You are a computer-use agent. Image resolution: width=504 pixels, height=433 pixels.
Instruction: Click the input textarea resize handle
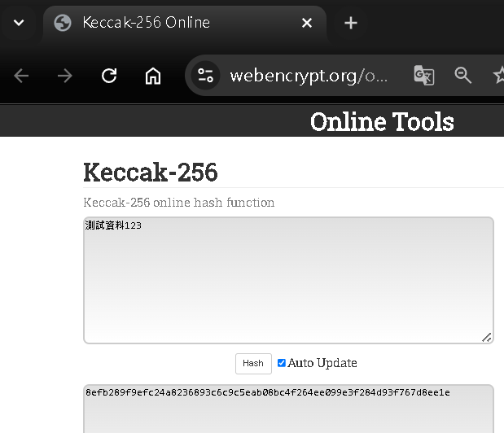tap(487, 337)
